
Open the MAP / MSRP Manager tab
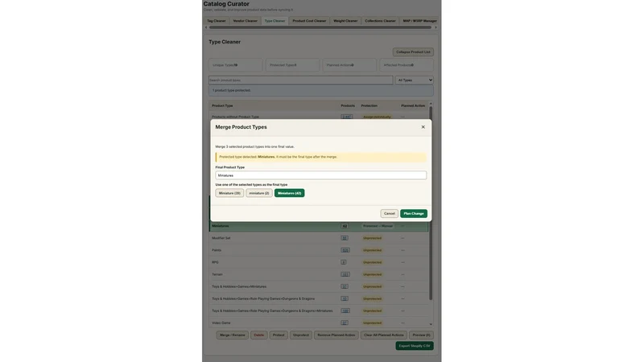pos(419,21)
